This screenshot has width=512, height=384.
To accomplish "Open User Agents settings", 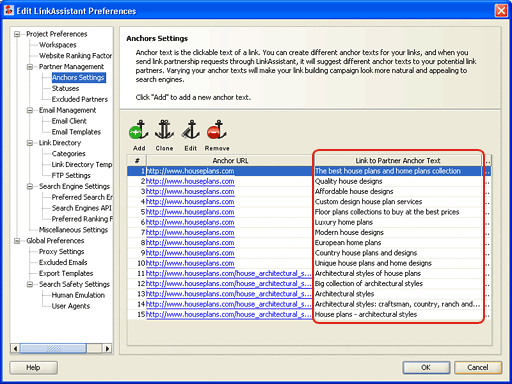I will tap(71, 306).
